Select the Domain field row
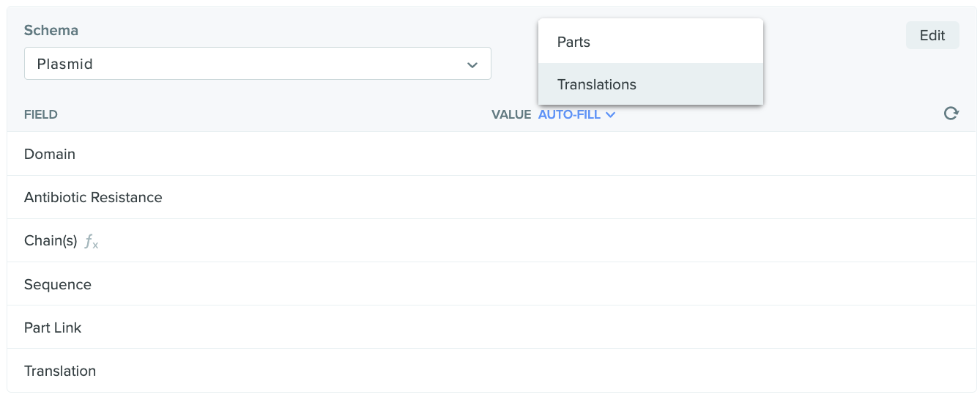980x400 pixels. 50,154
